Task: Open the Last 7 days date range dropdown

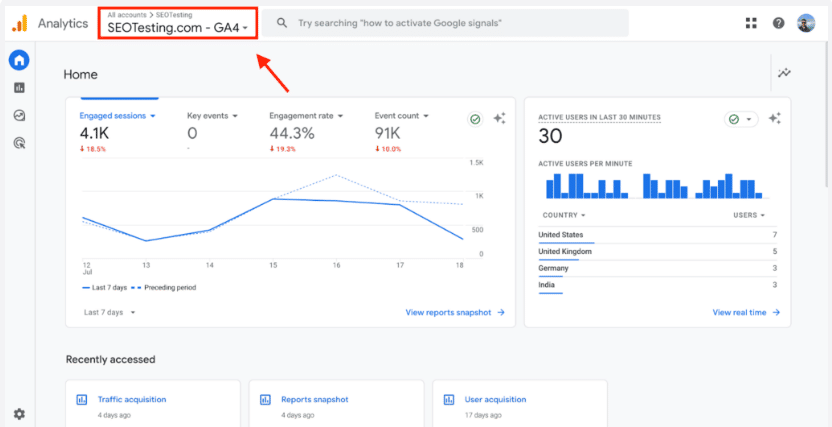Action: tap(110, 312)
